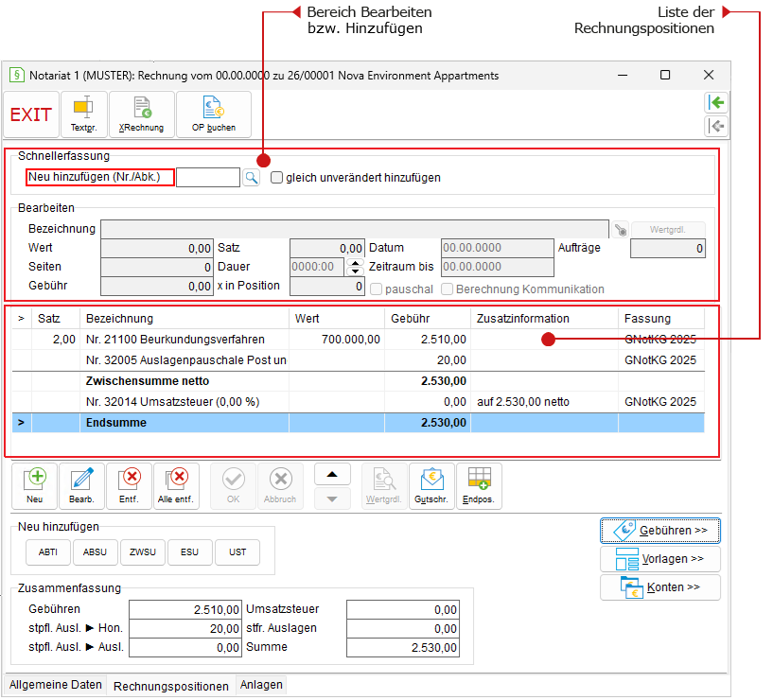Click the Fassung column header
Screen dimensions: 773x700
coord(661,319)
